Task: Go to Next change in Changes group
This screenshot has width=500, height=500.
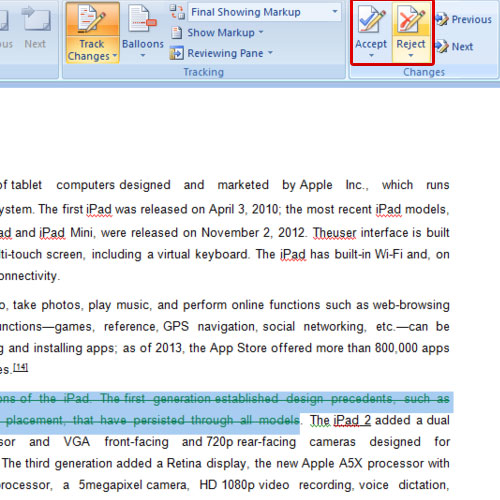Action: (x=454, y=46)
